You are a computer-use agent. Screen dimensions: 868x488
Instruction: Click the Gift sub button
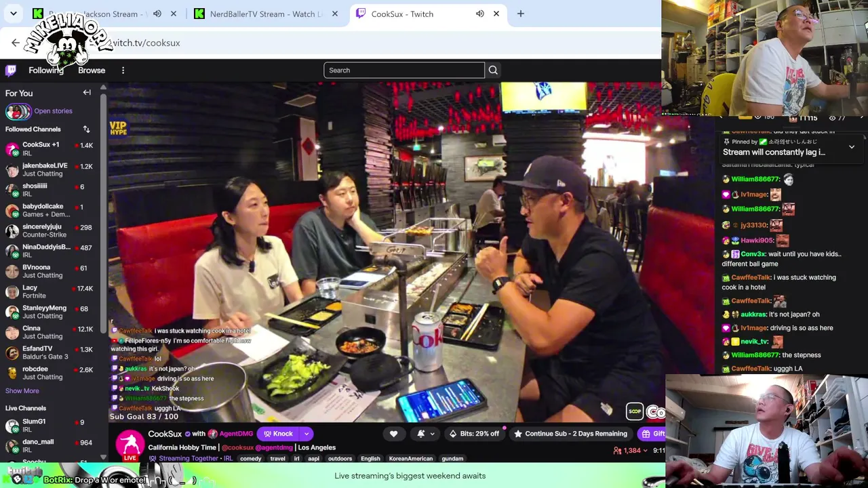(652, 434)
